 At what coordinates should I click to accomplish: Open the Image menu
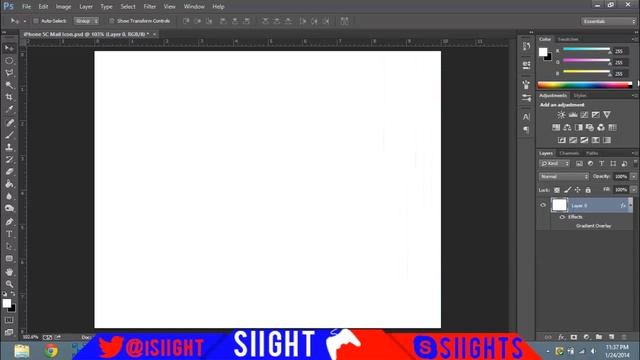[63, 7]
